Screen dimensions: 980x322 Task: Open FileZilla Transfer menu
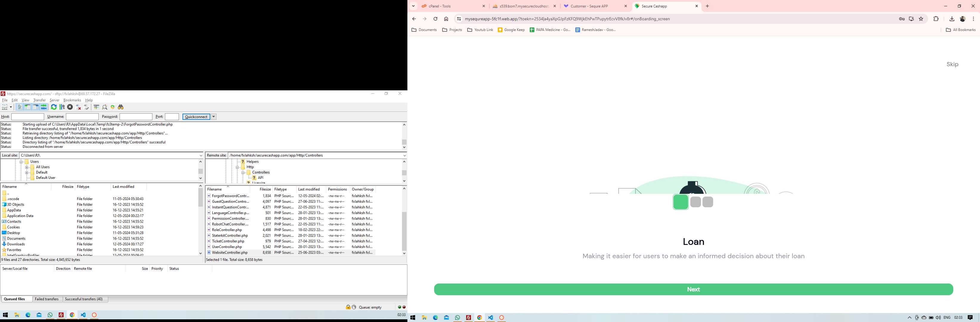[40, 100]
